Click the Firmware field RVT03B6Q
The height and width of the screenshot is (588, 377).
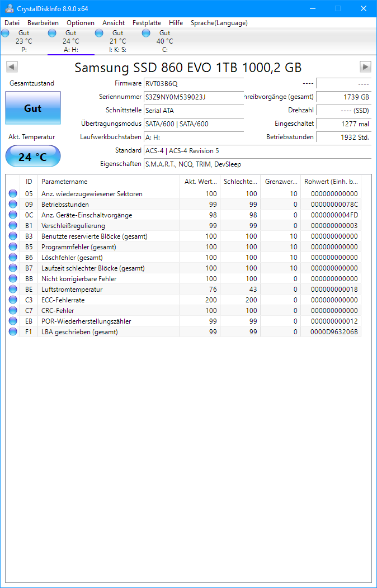tap(194, 83)
